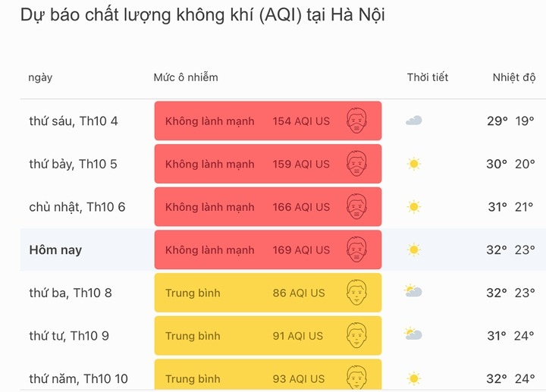Click the sunny icon for chủ nhật
This screenshot has height=392, width=546.
(x=413, y=206)
